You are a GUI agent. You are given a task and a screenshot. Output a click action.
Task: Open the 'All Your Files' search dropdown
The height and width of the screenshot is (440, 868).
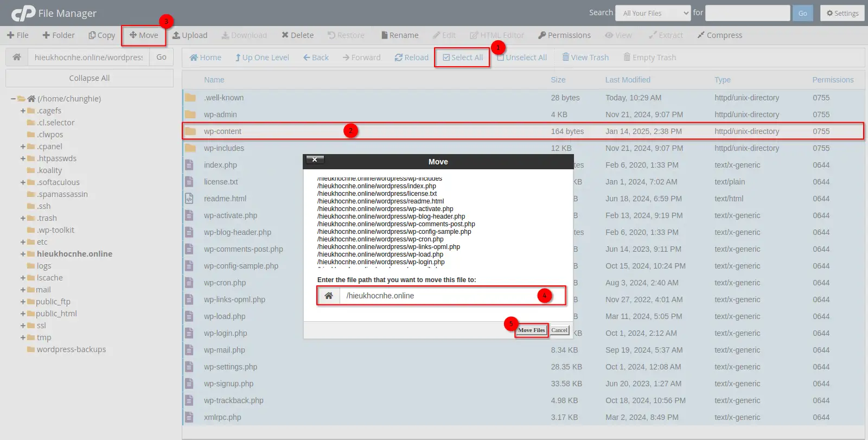[655, 13]
